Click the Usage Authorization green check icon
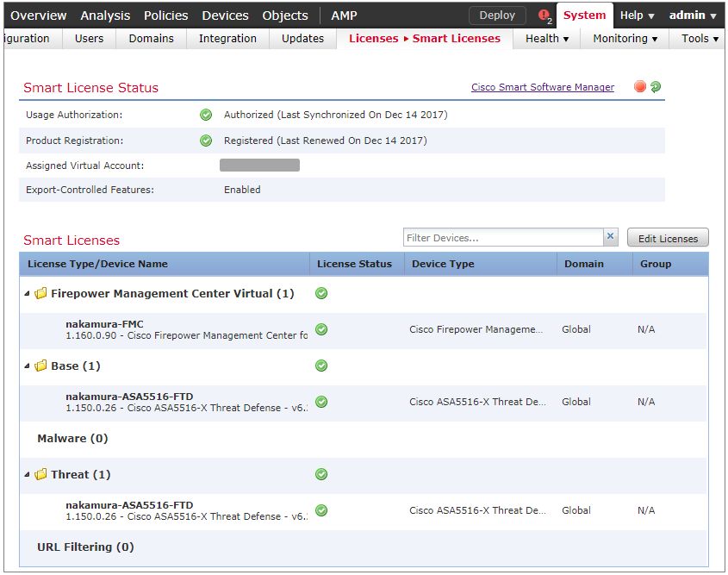The height and width of the screenshot is (575, 728). (x=205, y=115)
